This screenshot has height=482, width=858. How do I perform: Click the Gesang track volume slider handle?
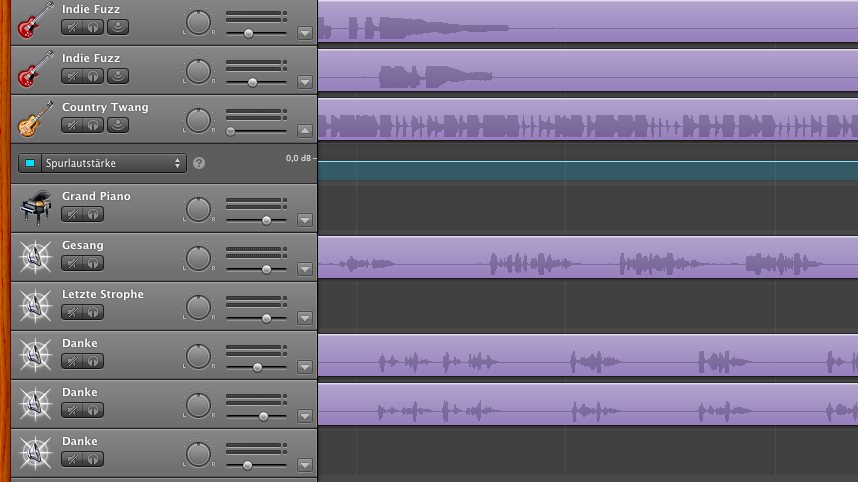(x=266, y=269)
